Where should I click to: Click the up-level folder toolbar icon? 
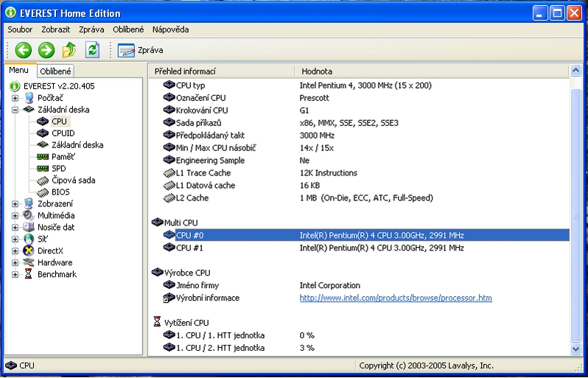[69, 49]
